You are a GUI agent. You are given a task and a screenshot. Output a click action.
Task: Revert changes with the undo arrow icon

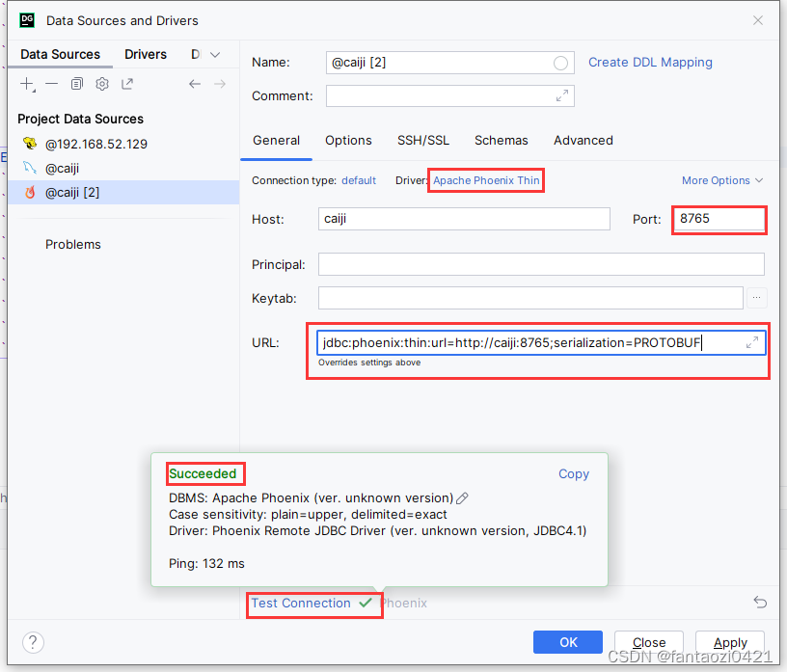[760, 603]
